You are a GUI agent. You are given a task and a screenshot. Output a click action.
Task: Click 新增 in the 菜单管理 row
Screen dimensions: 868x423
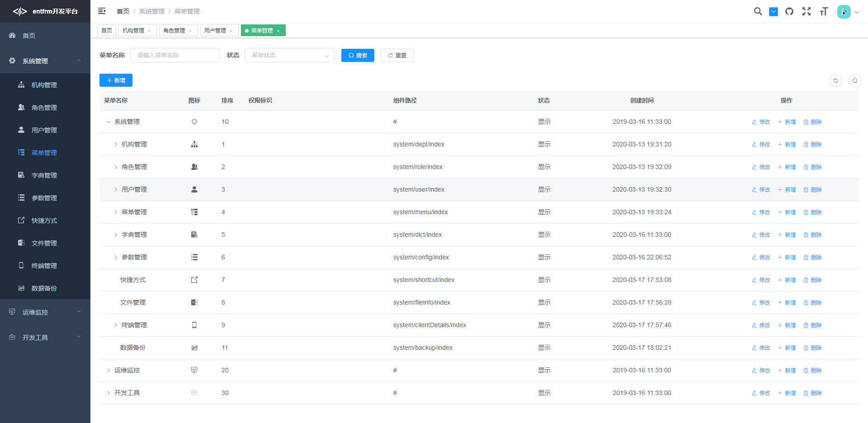(787, 212)
